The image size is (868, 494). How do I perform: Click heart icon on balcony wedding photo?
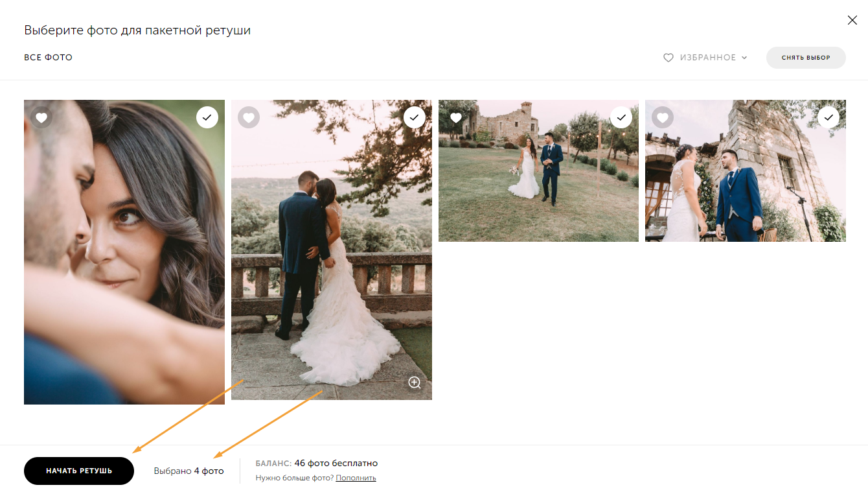[249, 117]
